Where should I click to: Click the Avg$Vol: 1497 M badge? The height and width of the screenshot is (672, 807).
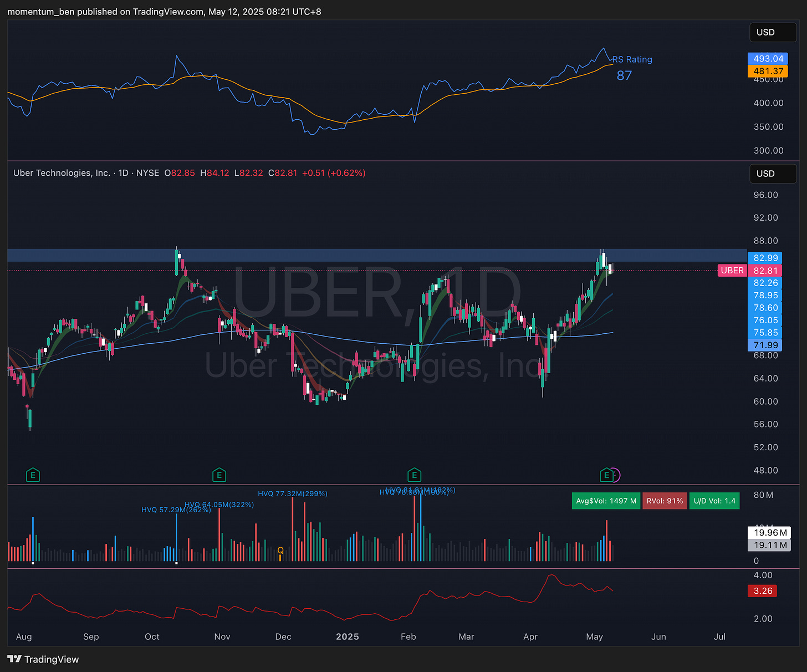pos(606,501)
